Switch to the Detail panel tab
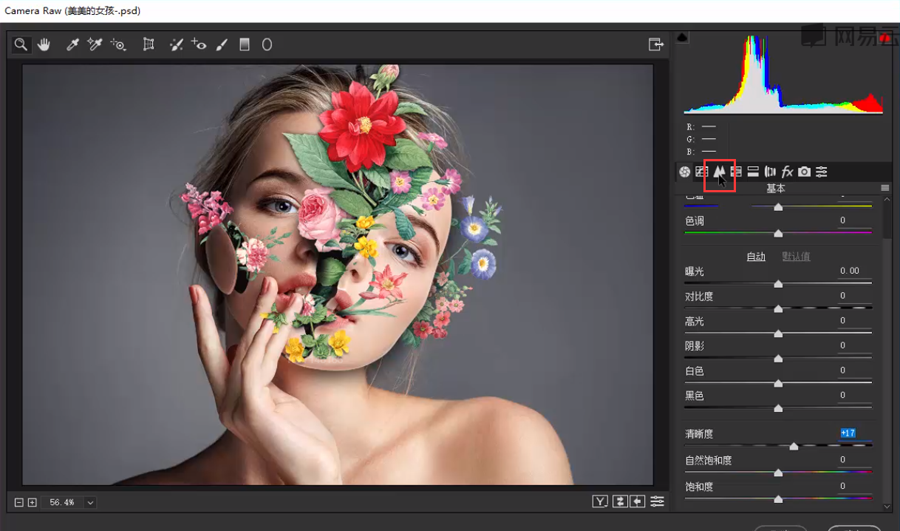 [x=718, y=172]
